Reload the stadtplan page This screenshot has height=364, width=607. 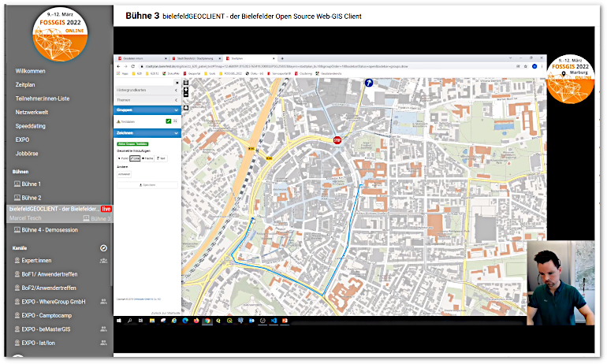click(x=132, y=66)
